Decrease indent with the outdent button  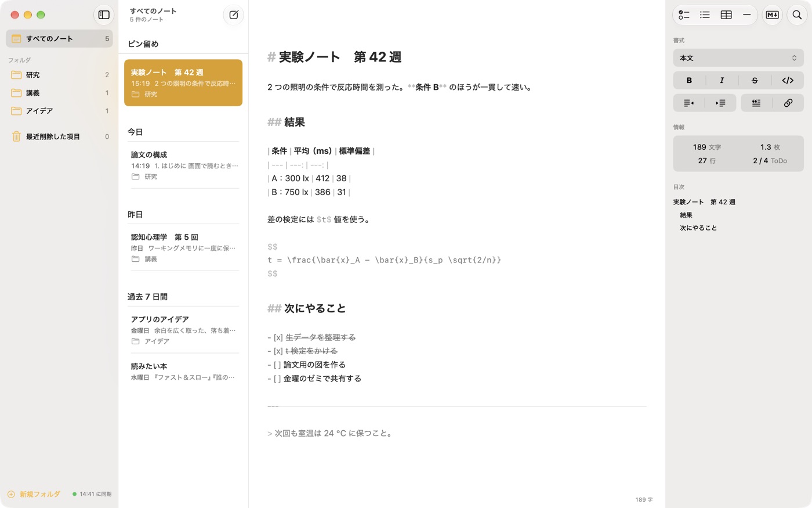[688, 103]
